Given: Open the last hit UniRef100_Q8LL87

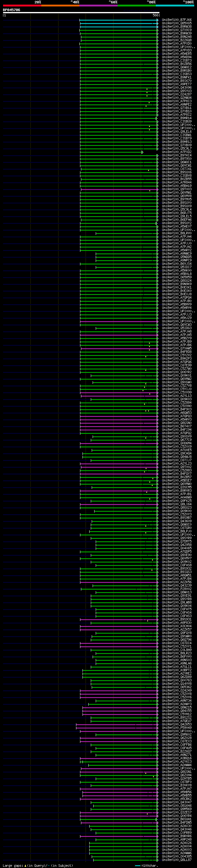Looking at the screenshot, I should pos(177,860).
